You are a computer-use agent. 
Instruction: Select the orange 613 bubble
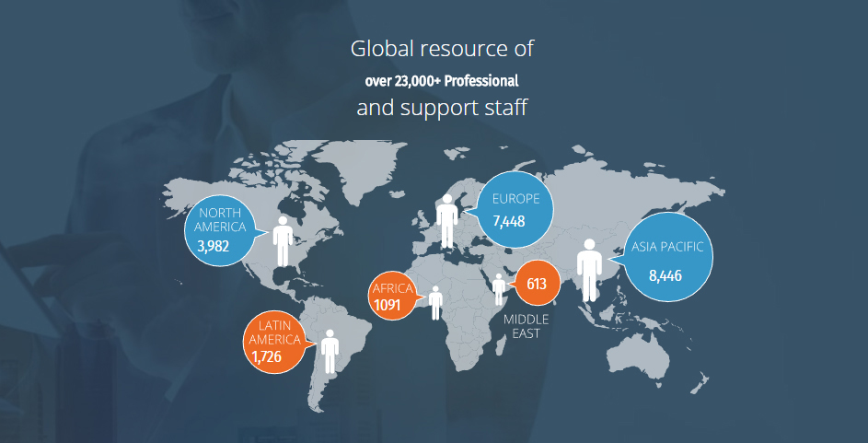point(535,284)
